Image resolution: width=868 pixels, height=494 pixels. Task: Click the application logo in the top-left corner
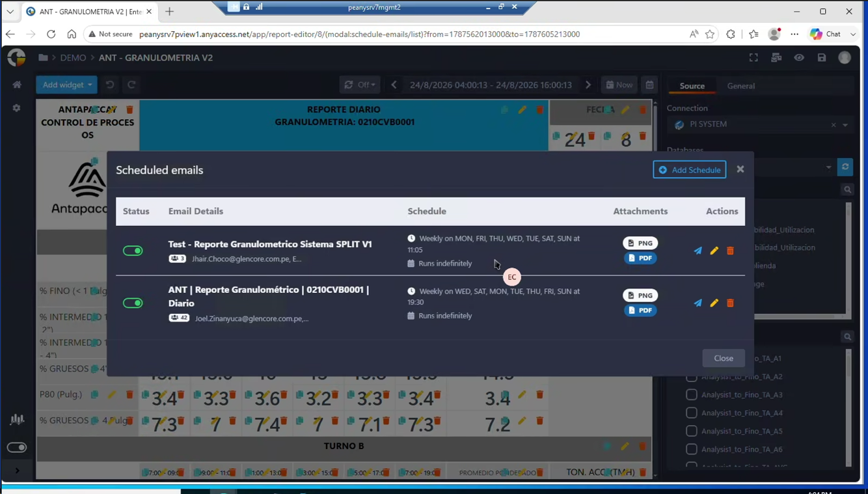pyautogui.click(x=16, y=58)
